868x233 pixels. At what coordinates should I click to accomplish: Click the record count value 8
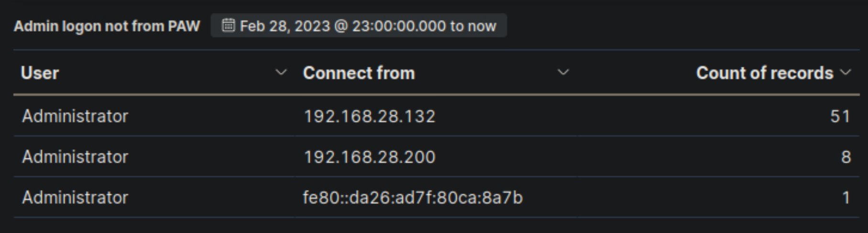click(x=846, y=157)
